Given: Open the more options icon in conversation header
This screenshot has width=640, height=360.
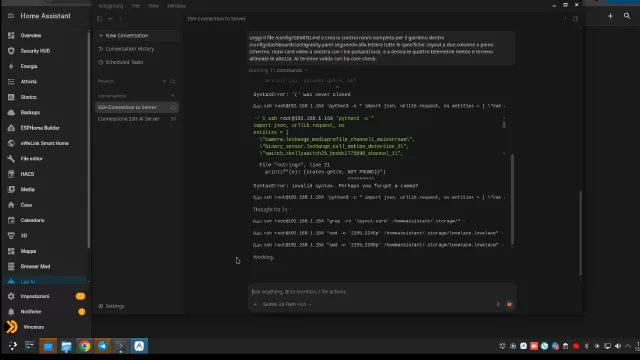Looking at the screenshot, I should pyautogui.click(x=565, y=18).
